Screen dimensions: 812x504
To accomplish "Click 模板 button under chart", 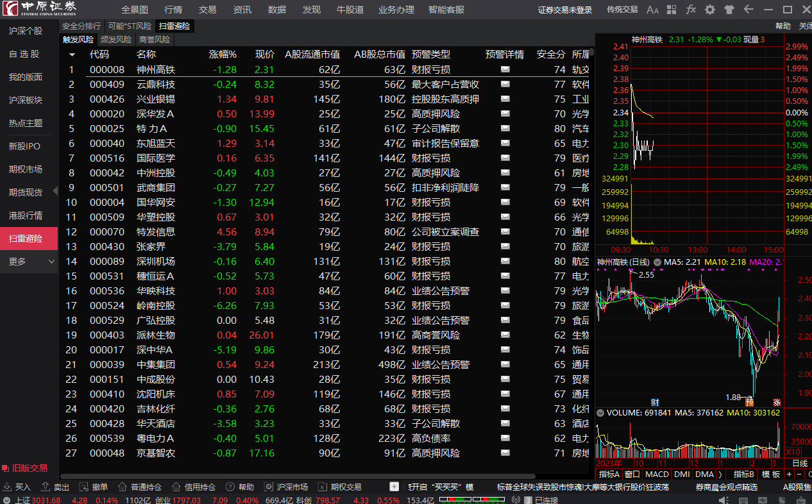I will tap(771, 475).
